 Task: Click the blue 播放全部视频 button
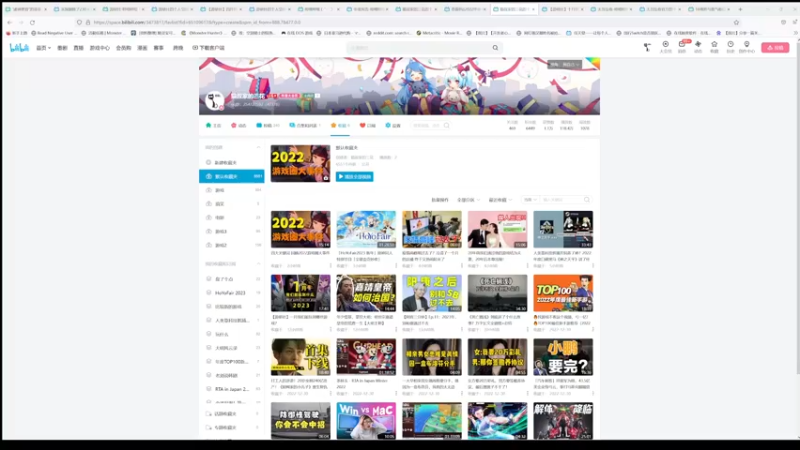point(355,177)
